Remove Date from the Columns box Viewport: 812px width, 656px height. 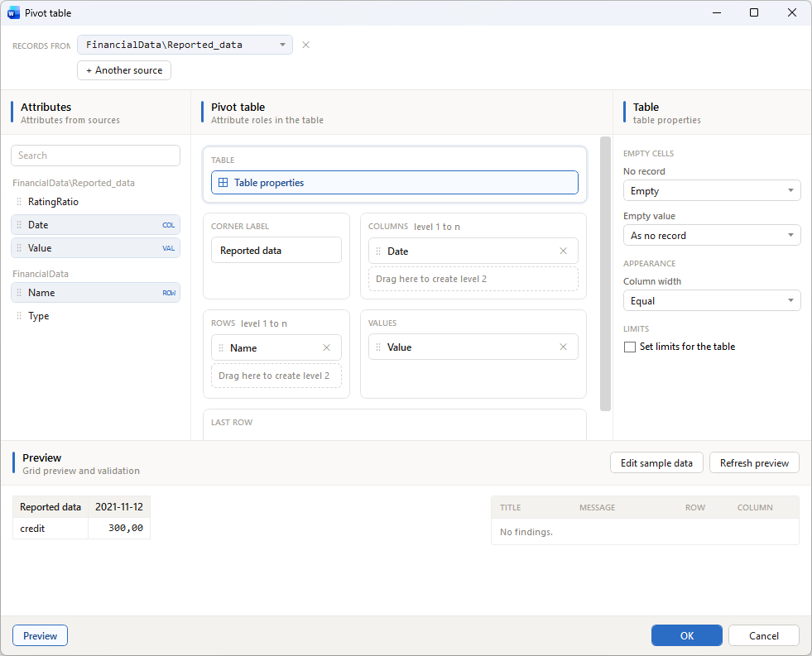point(563,251)
